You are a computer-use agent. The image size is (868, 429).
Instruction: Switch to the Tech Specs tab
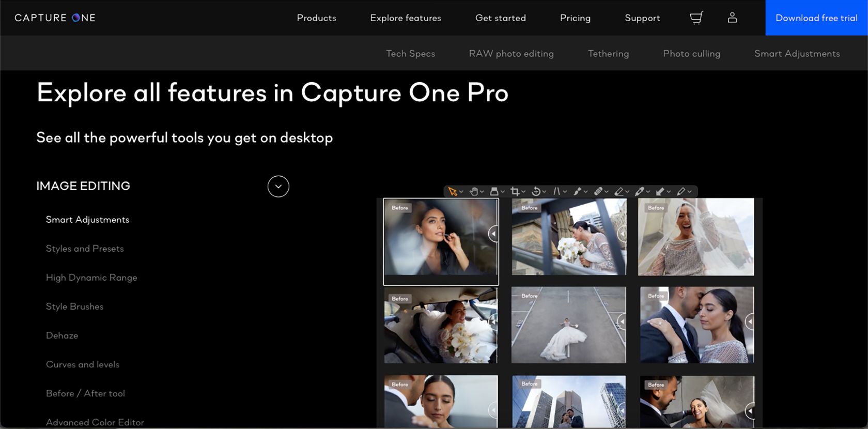tap(411, 54)
